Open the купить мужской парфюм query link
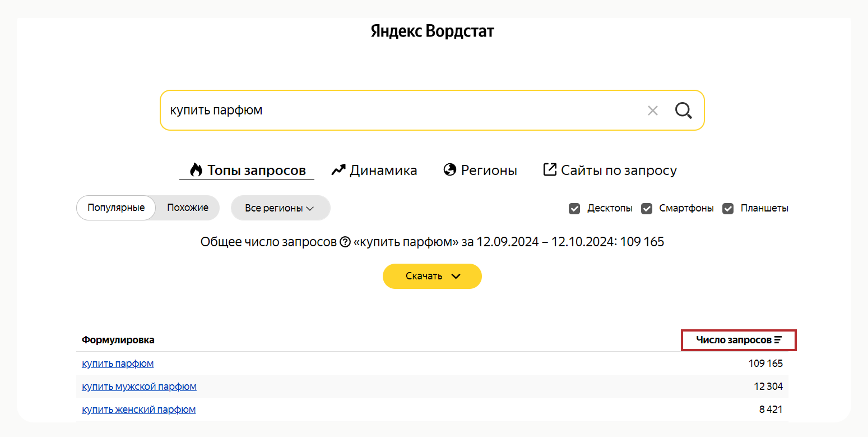 coord(139,386)
